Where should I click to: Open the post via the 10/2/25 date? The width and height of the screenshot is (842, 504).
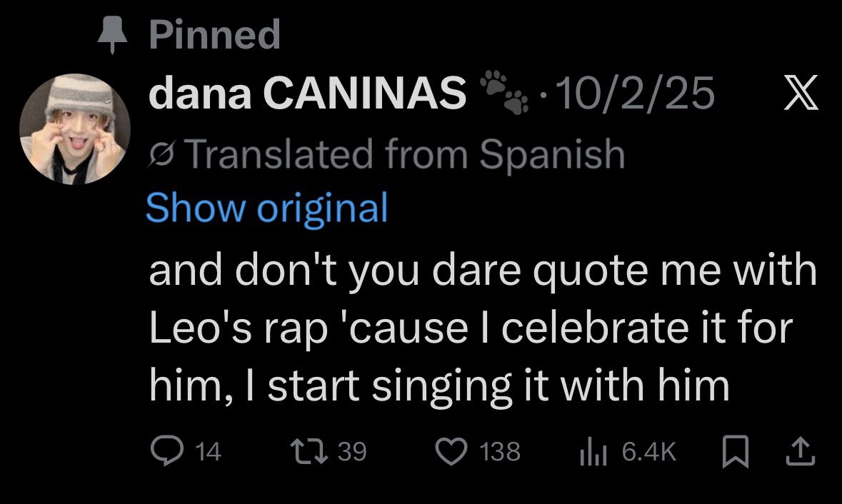click(636, 93)
